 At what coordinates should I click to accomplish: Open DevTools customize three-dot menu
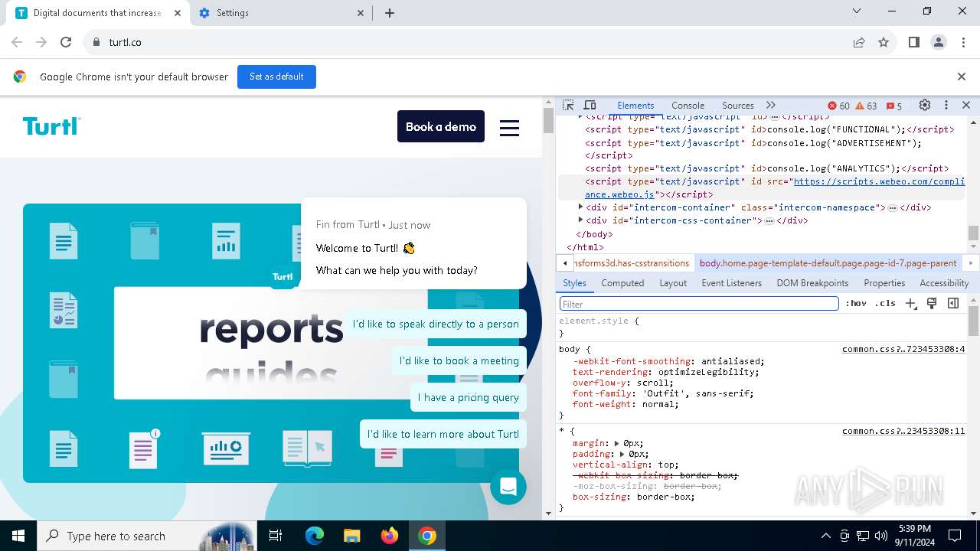pyautogui.click(x=946, y=106)
